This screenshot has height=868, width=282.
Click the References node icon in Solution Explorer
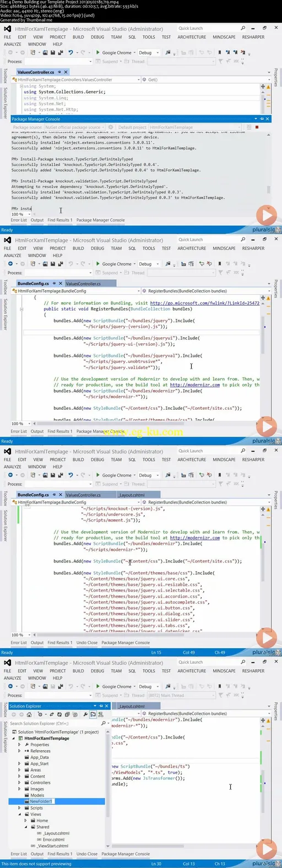click(26, 751)
